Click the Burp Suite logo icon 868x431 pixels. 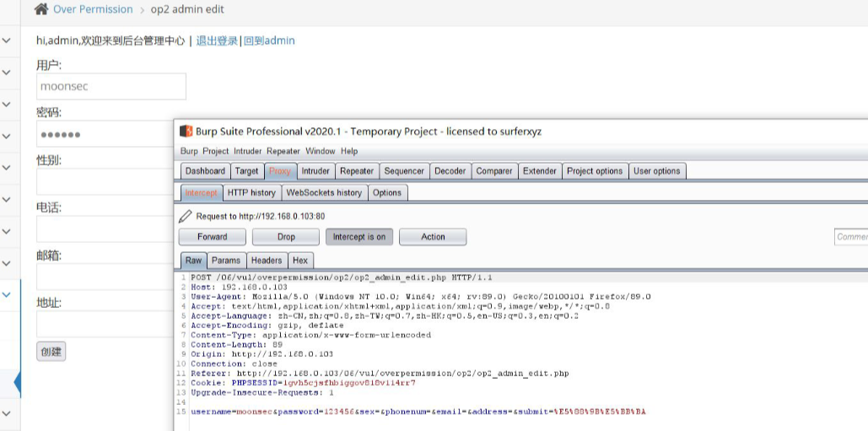coord(186,132)
